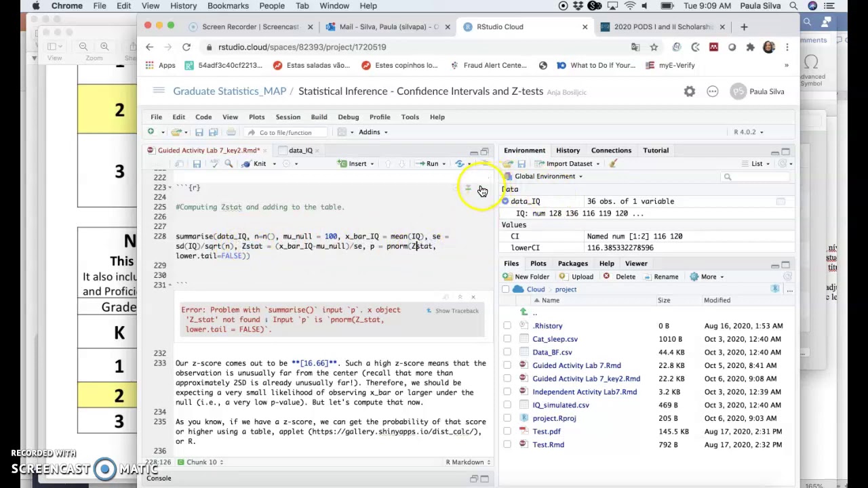Image resolution: width=868 pixels, height=488 pixels.
Task: Select the Test.pdf checkbox
Action: [x=507, y=432]
